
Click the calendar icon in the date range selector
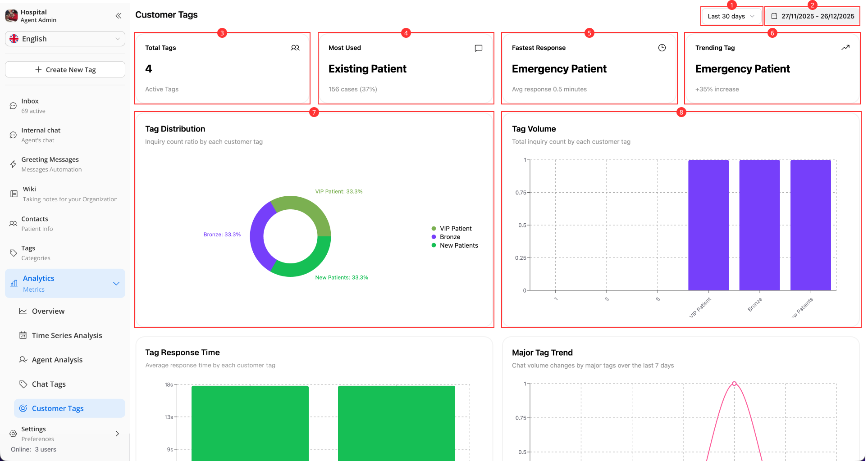pyautogui.click(x=774, y=16)
